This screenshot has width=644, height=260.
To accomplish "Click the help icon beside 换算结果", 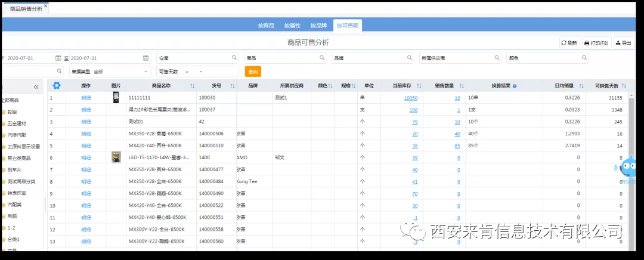I will [515, 86].
